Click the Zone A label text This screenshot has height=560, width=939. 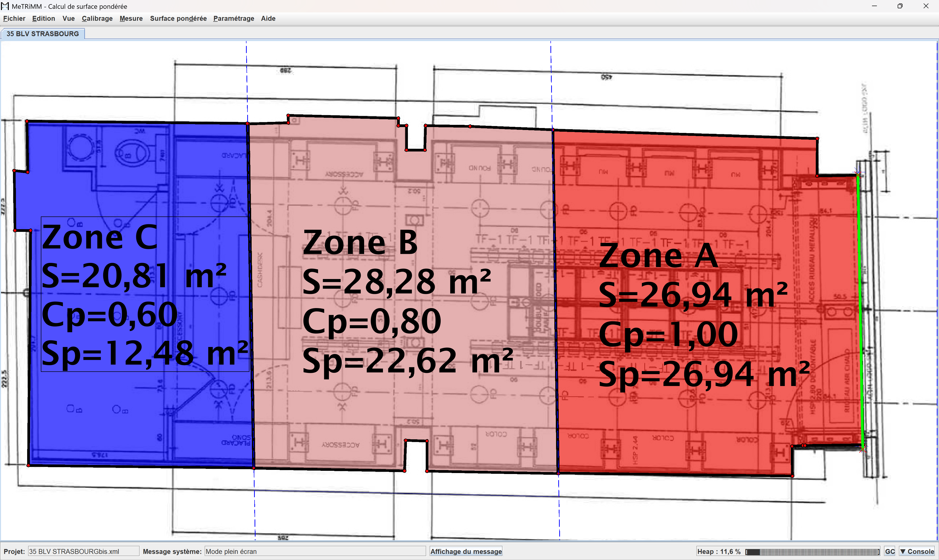(659, 255)
